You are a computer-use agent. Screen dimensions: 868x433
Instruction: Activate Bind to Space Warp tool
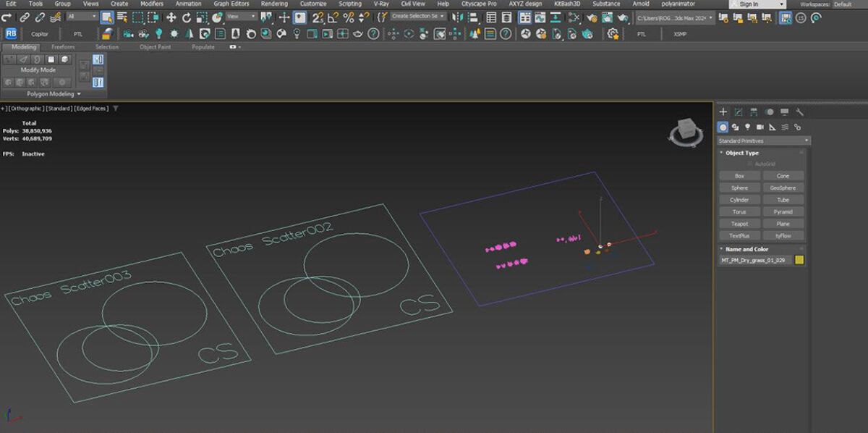(56, 17)
